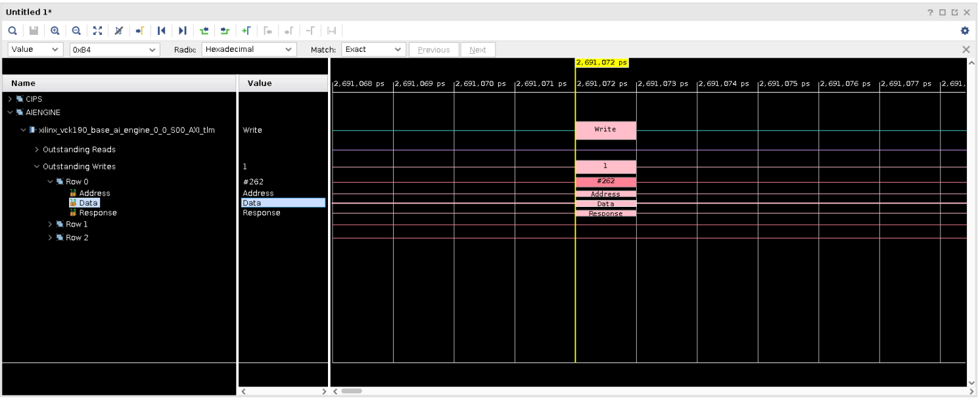Open the Value search type dropdown
980x400 pixels.
click(x=35, y=49)
